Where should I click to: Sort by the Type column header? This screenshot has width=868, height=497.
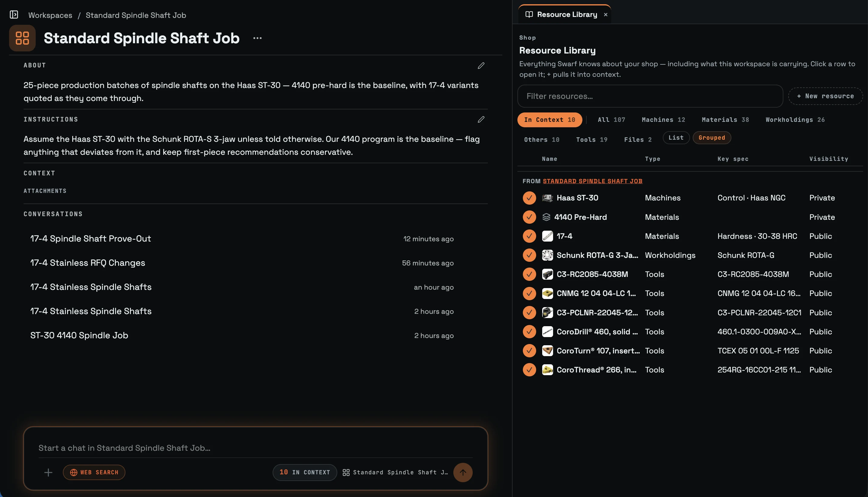[x=653, y=159]
